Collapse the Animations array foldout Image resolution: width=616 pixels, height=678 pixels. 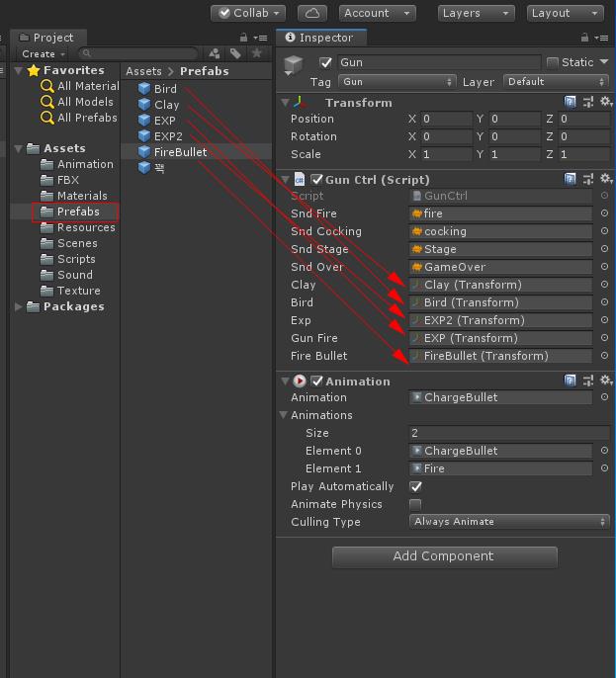(x=284, y=415)
